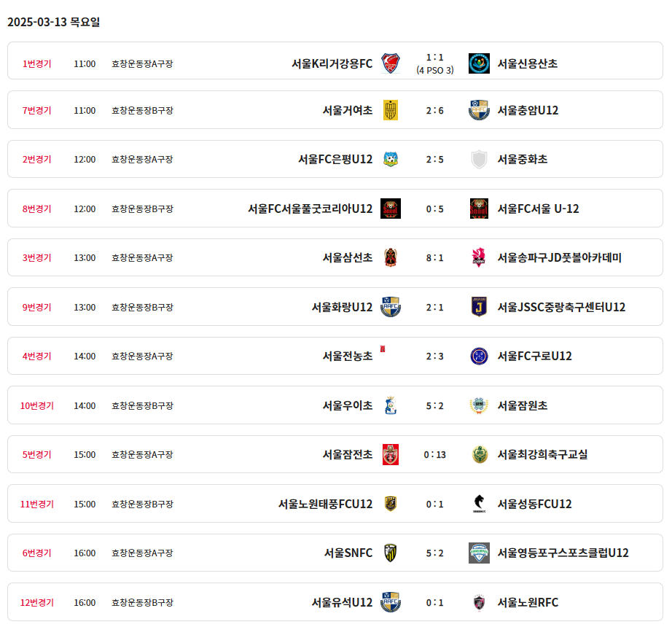The image size is (672, 627).
Task: Click the 서울거여초 yellow crest icon
Action: point(391,110)
